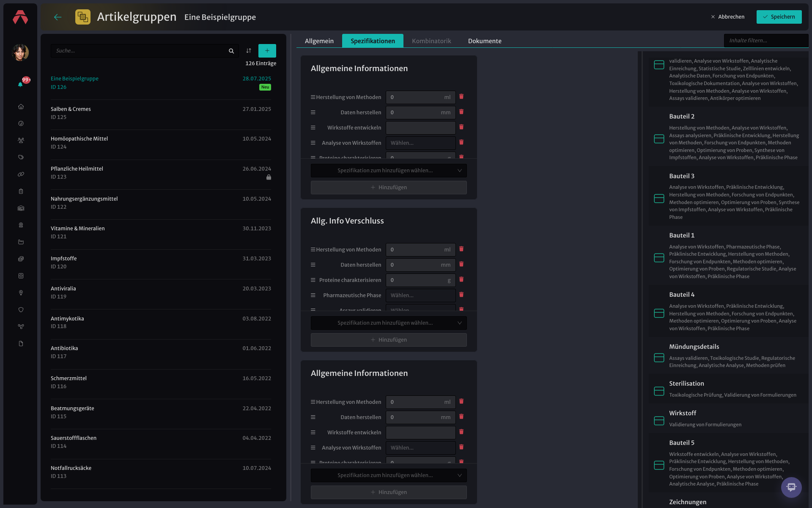This screenshot has width=812, height=508.
Task: Click Abbrechen to cancel
Action: click(728, 17)
